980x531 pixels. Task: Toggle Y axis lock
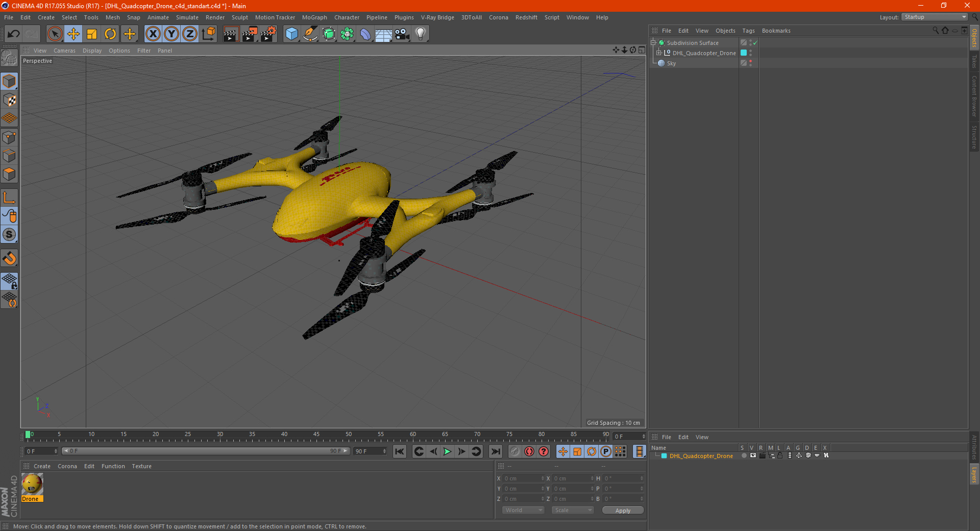(171, 34)
